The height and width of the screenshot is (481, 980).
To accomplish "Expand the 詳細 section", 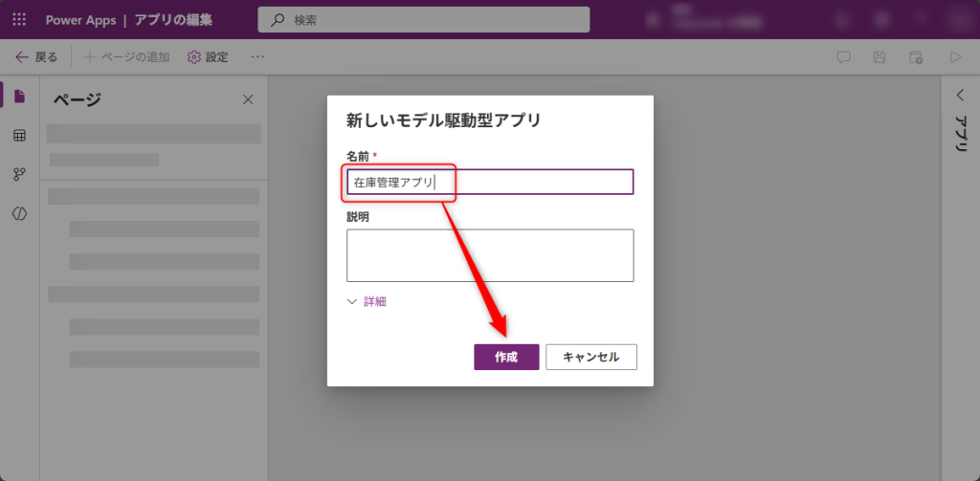I will click(x=367, y=302).
